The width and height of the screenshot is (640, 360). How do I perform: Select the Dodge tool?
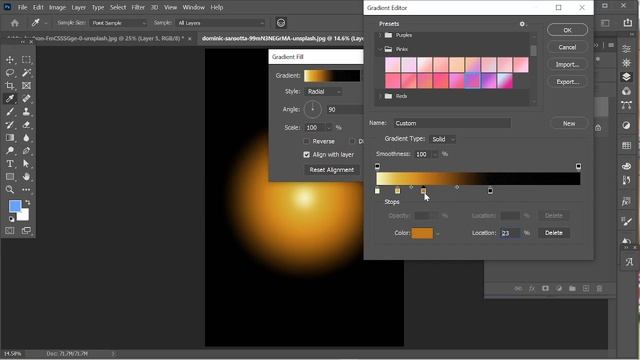[10, 151]
